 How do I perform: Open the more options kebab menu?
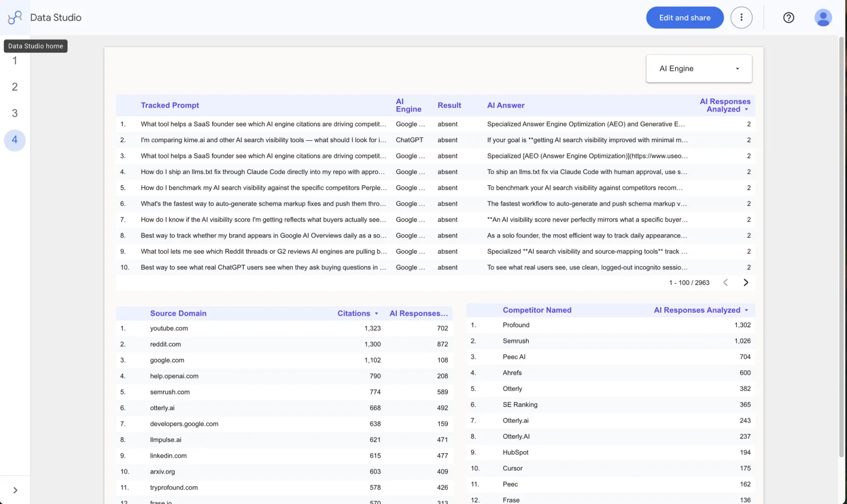pyautogui.click(x=741, y=17)
